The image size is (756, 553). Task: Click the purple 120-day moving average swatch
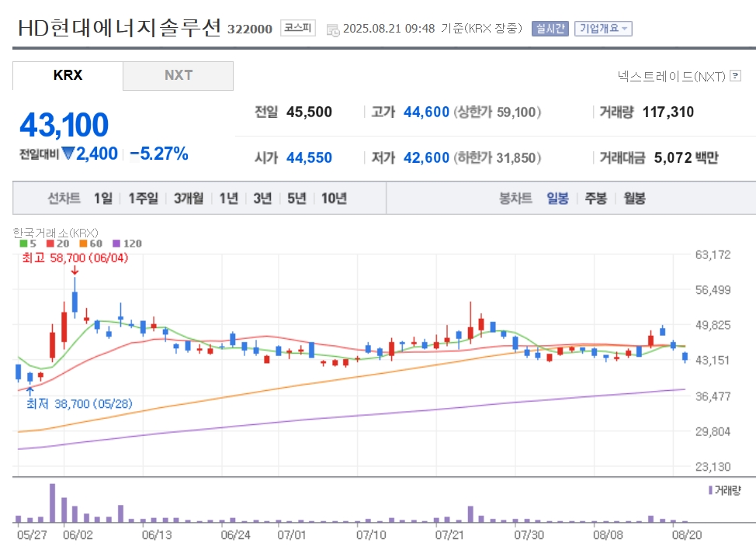point(116,244)
